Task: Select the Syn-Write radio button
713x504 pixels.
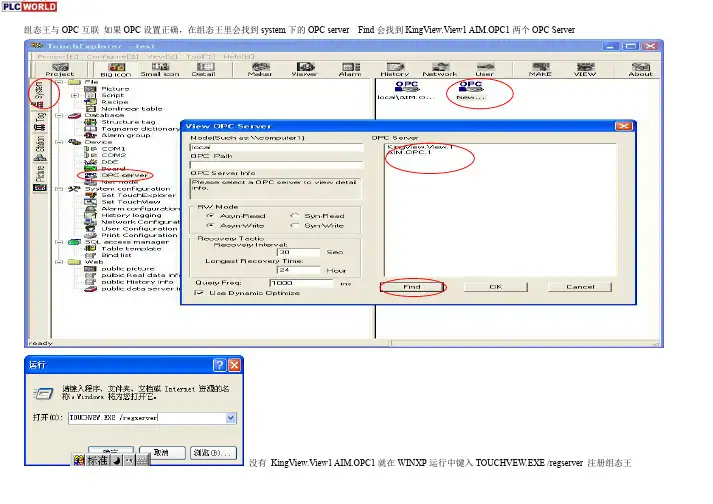Action: point(293,225)
